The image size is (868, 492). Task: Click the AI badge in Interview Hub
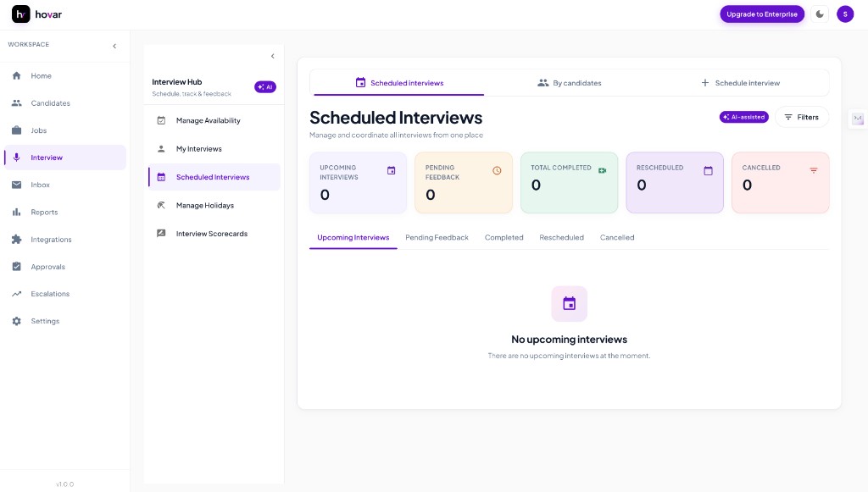[265, 86]
